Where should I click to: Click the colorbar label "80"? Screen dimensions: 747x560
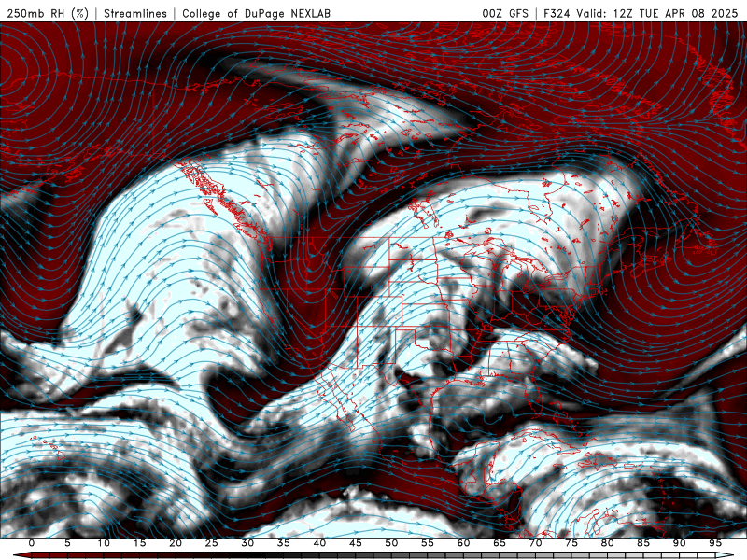608,543
